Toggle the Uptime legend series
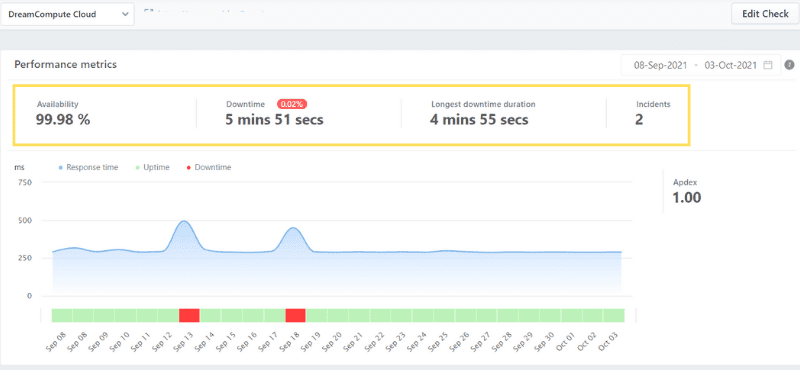This screenshot has height=370, width=800. pyautogui.click(x=152, y=167)
